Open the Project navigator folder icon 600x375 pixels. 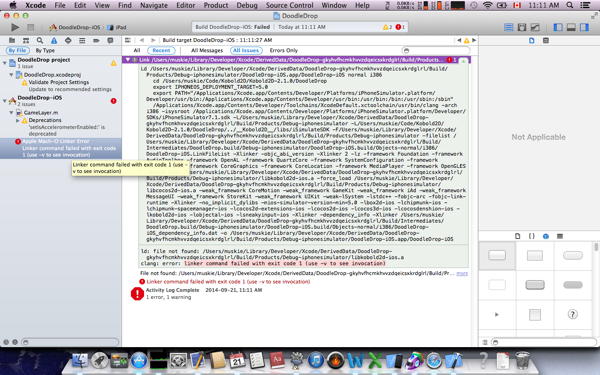pyautogui.click(x=12, y=40)
